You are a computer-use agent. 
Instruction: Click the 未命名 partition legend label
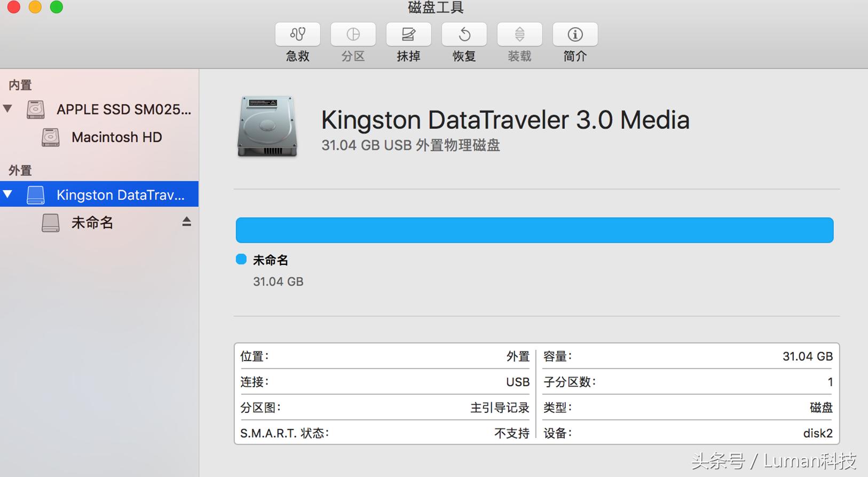pos(271,260)
